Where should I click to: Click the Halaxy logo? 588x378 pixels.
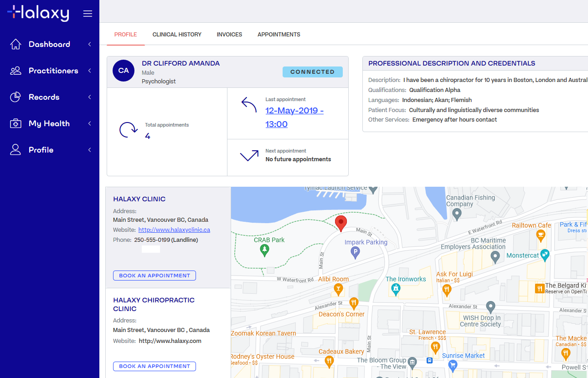pyautogui.click(x=37, y=13)
